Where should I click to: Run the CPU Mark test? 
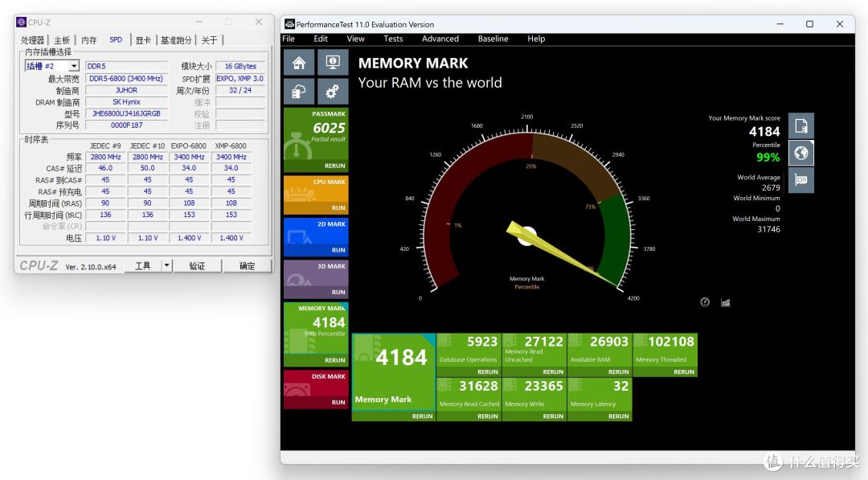point(338,207)
